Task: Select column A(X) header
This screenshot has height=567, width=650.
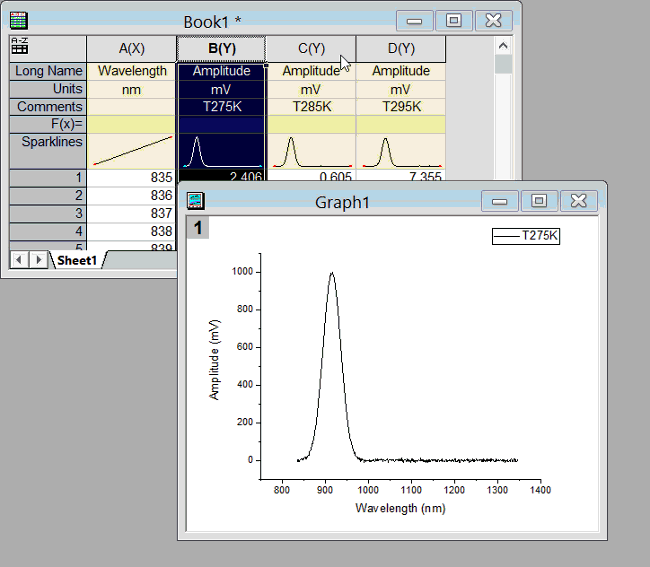Action: click(x=131, y=48)
